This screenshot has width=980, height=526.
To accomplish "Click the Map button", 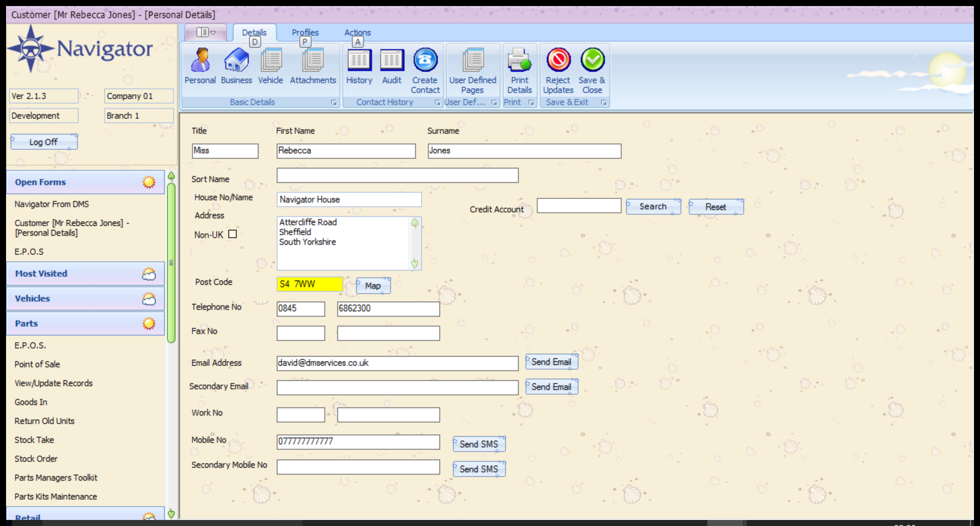I will point(373,286).
